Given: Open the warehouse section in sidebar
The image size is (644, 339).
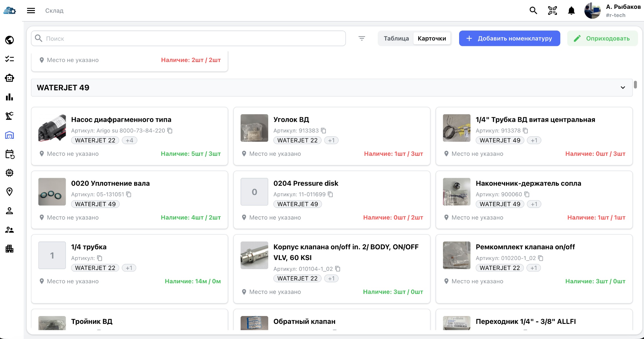Looking at the screenshot, I should 9,135.
